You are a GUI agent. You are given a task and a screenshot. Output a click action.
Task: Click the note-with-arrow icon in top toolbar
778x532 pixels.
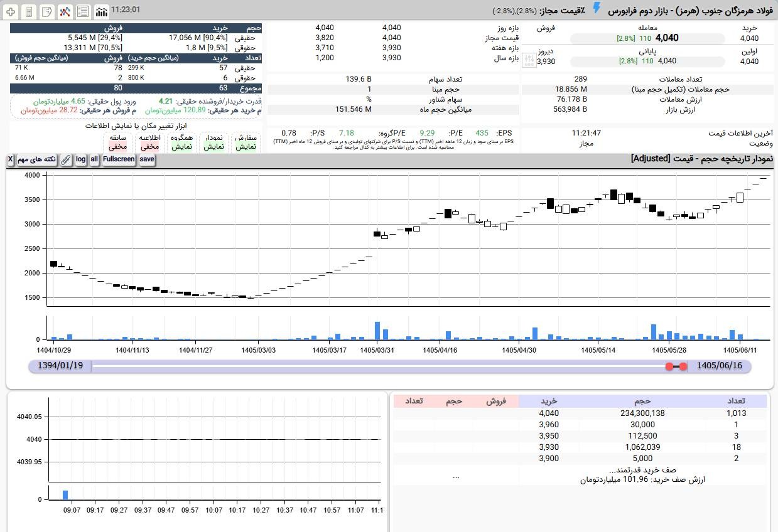click(x=47, y=11)
